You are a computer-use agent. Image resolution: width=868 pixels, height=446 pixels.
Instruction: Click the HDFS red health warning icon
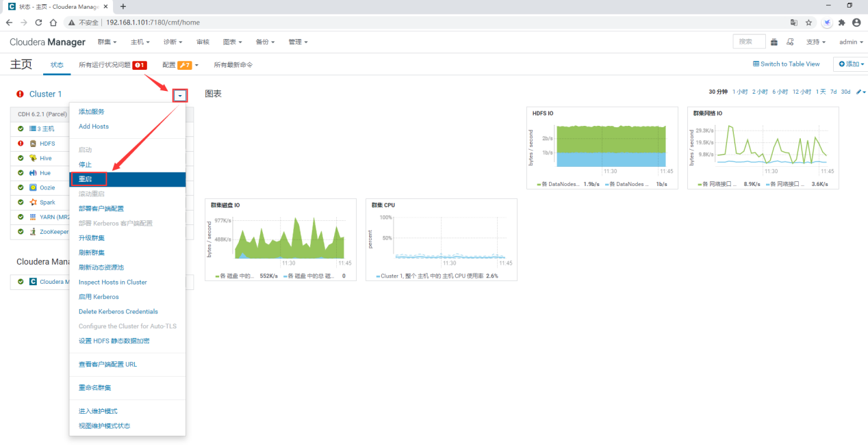(x=21, y=144)
